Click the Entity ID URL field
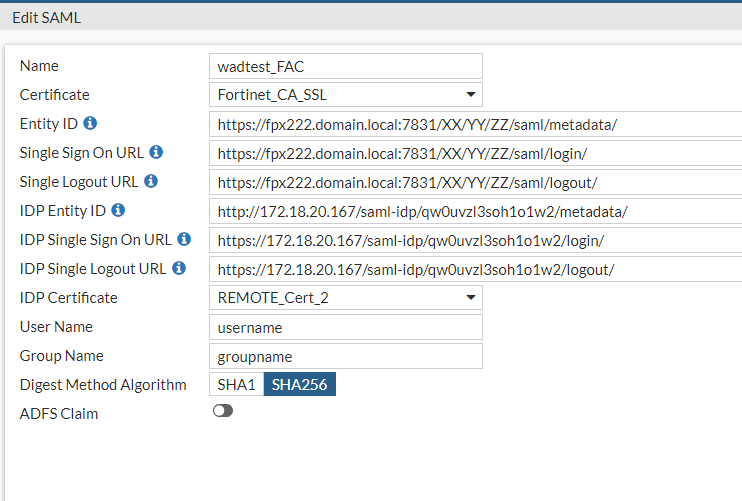This screenshot has height=501, width=742. 475,125
